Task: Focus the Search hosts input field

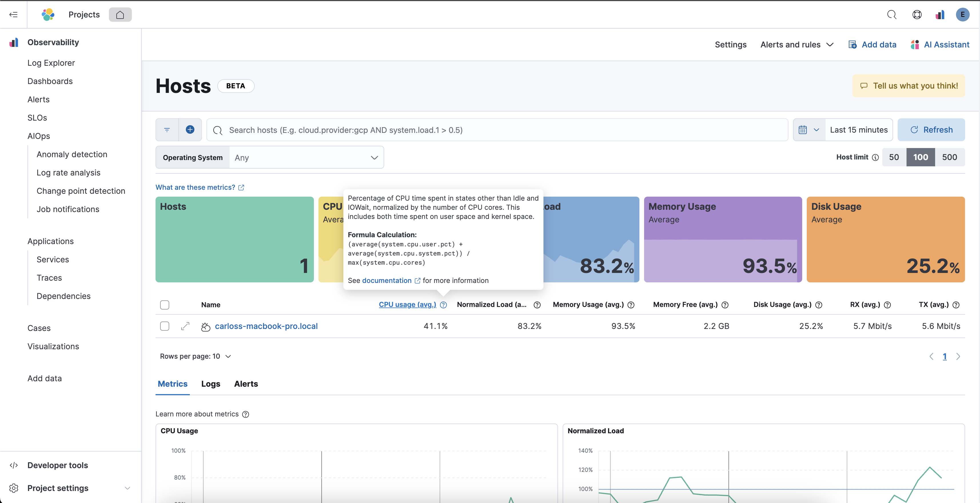Action: [497, 130]
